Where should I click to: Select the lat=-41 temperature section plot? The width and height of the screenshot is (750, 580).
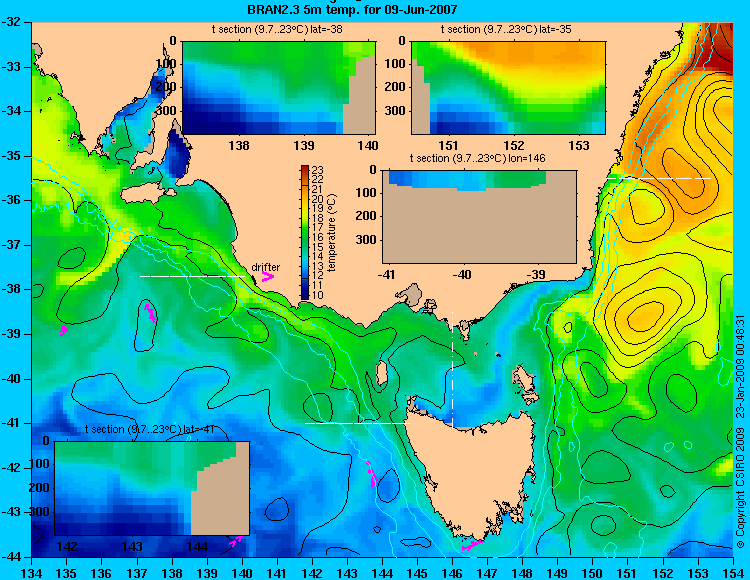point(152,488)
